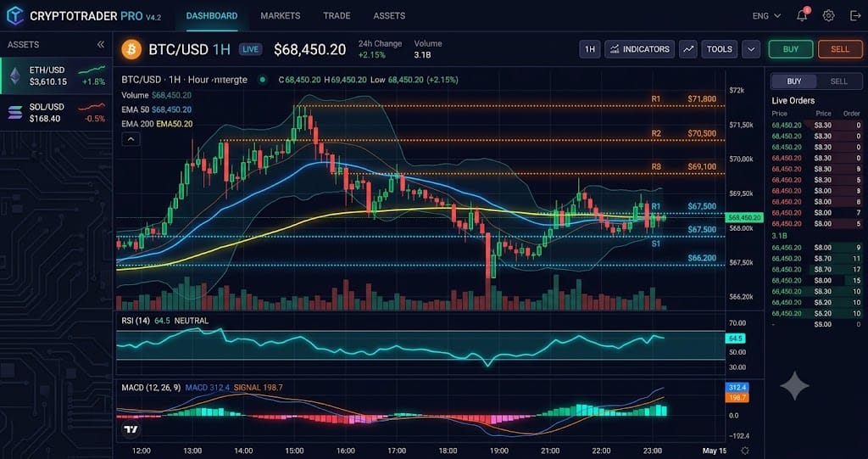Open settings gear in top bar

tap(829, 15)
